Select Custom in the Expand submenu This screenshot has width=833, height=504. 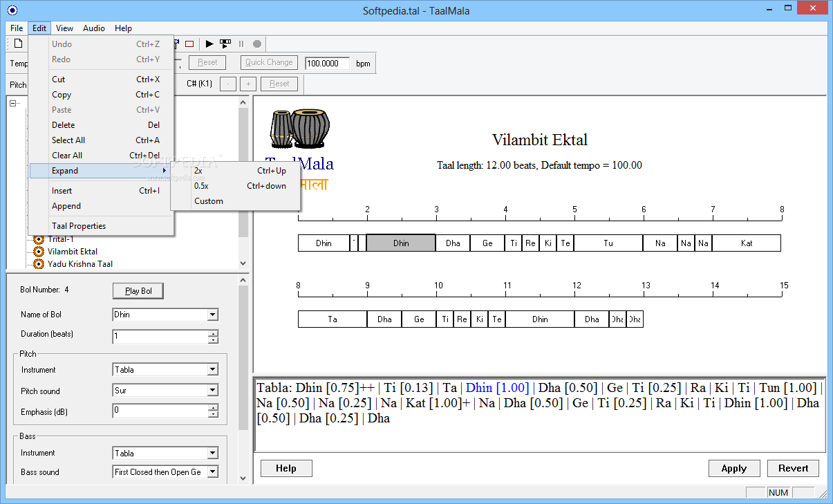pyautogui.click(x=235, y=201)
